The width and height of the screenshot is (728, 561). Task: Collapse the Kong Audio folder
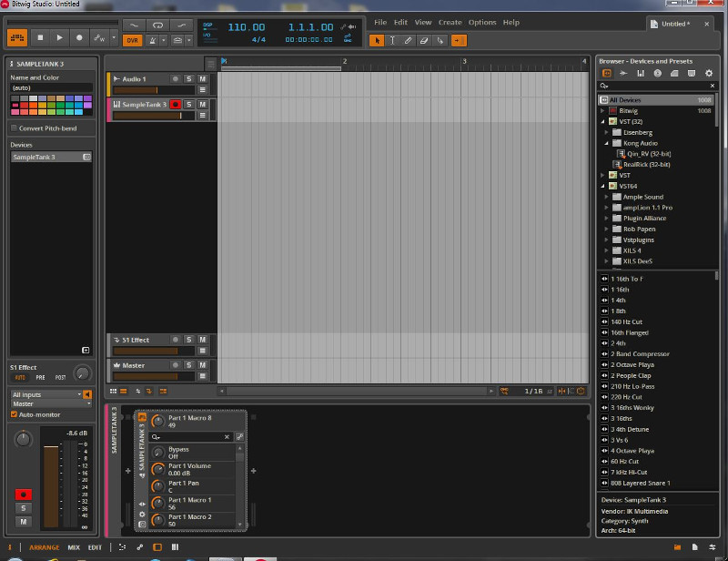pos(606,143)
